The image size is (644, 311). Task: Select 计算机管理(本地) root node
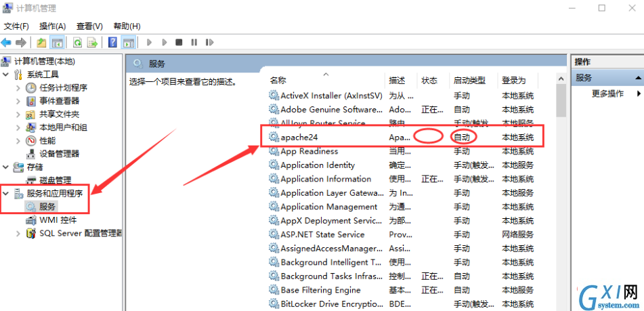click(45, 61)
